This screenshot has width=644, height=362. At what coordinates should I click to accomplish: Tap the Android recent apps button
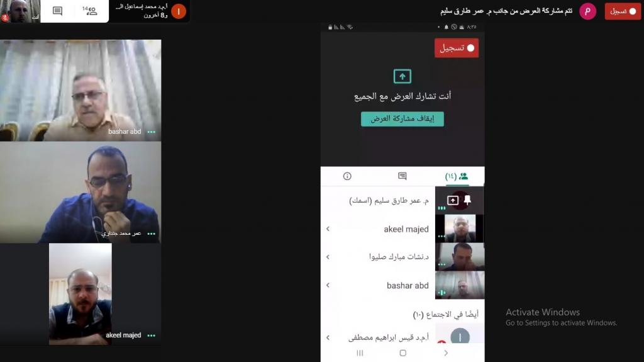pyautogui.click(x=360, y=353)
